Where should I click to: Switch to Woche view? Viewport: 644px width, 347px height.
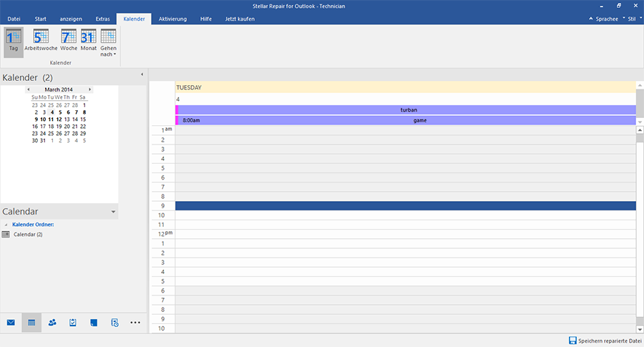(x=69, y=42)
